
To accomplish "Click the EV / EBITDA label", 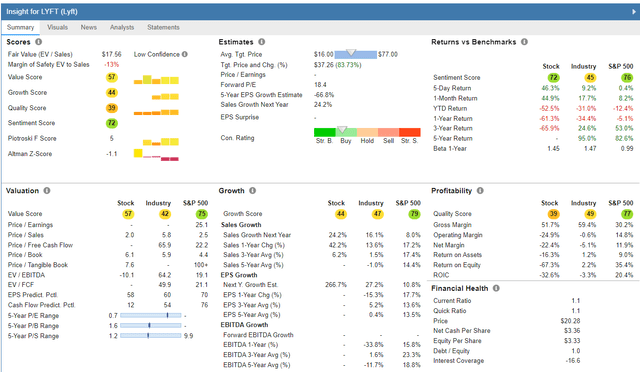I will coord(26,275).
